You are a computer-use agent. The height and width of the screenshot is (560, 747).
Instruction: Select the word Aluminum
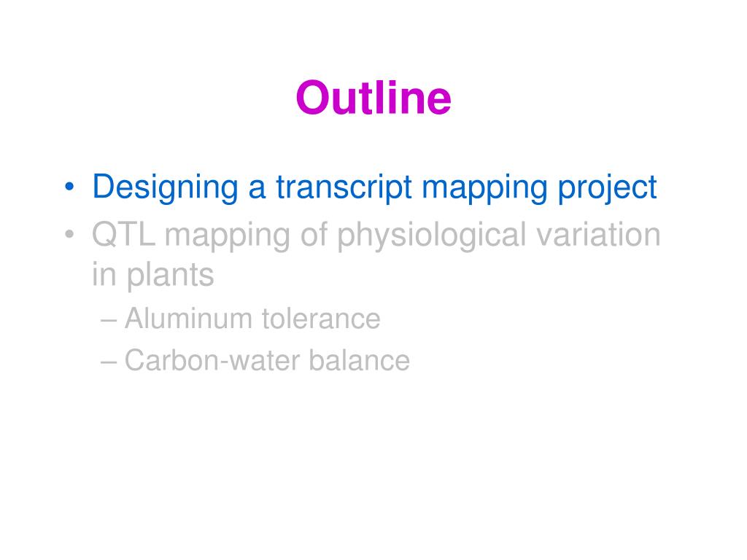(x=188, y=318)
